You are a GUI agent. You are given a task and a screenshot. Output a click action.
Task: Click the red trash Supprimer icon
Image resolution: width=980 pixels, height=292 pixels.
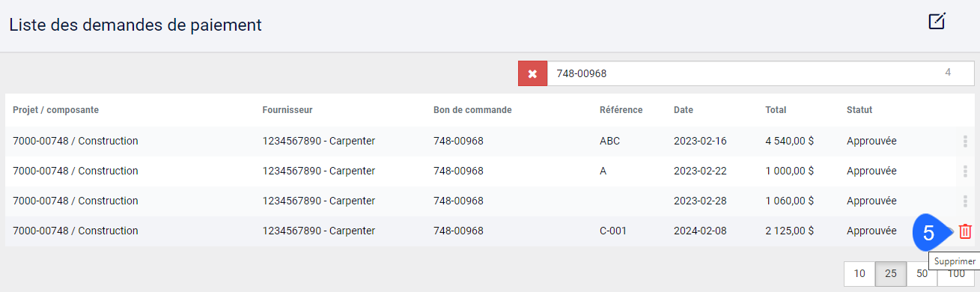[x=965, y=231]
